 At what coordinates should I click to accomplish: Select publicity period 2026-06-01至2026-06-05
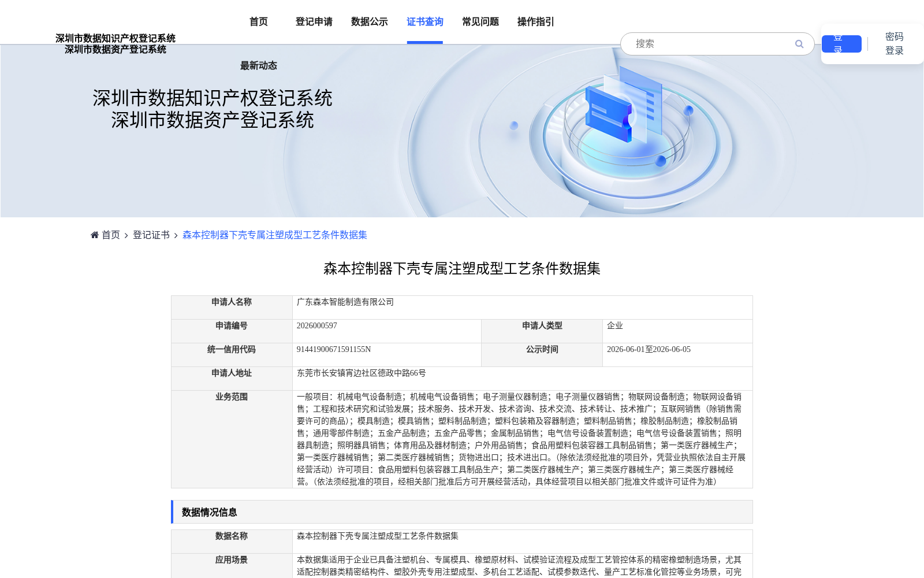pyautogui.click(x=649, y=350)
